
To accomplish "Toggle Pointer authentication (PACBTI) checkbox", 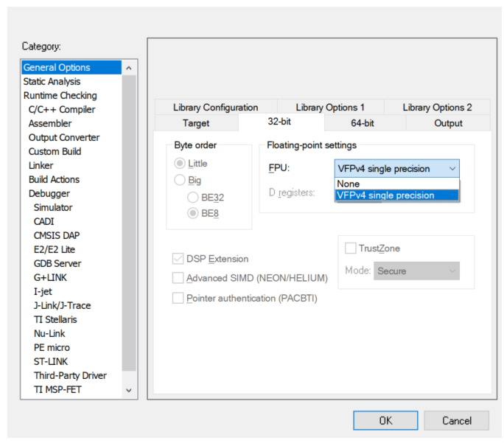I will 178,299.
